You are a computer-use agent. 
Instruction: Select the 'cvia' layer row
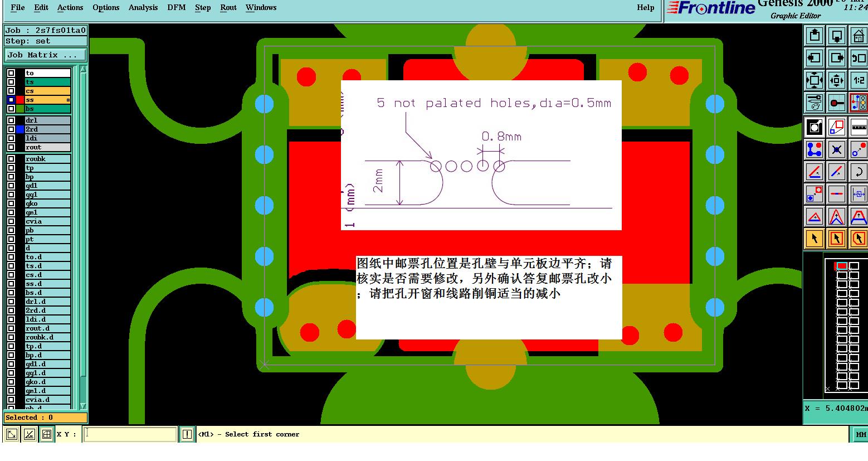pyautogui.click(x=48, y=221)
